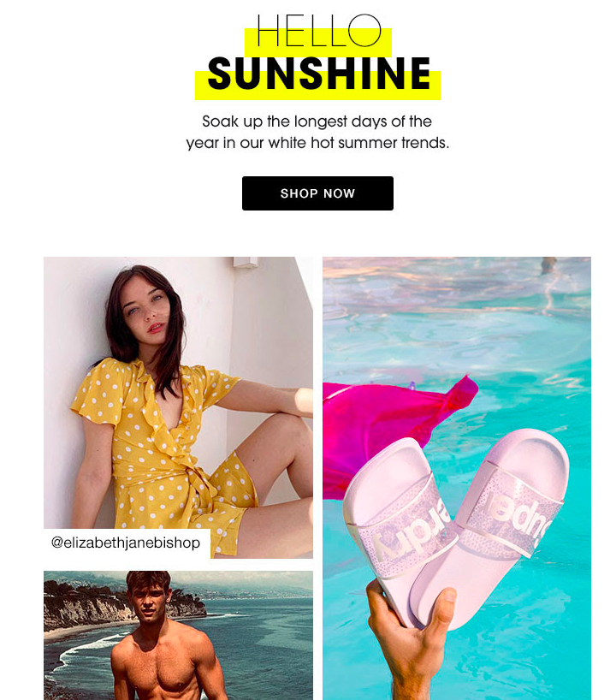616x700 pixels.
Task: Click the SUNSHINE bold heading text
Action: pos(319,74)
